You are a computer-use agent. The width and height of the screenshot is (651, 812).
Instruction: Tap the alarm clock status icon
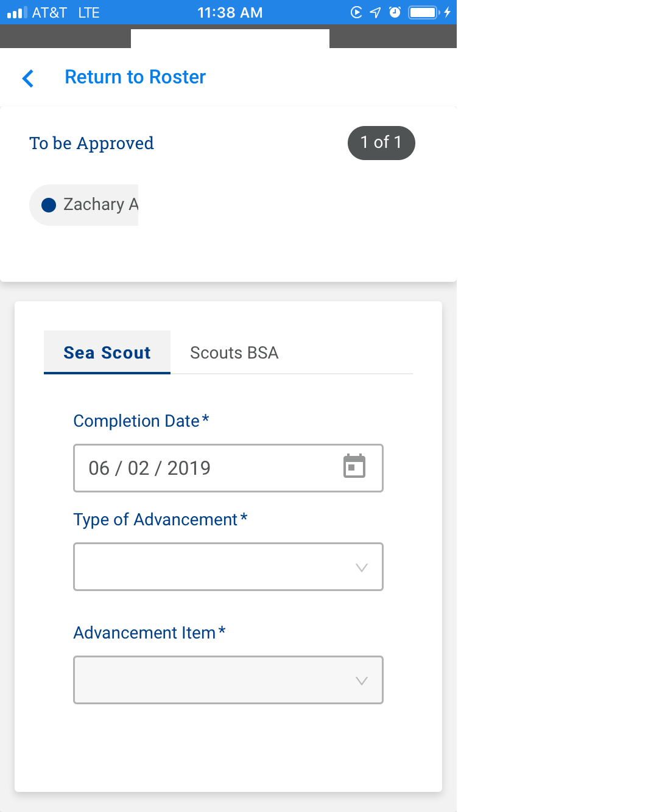(x=395, y=12)
